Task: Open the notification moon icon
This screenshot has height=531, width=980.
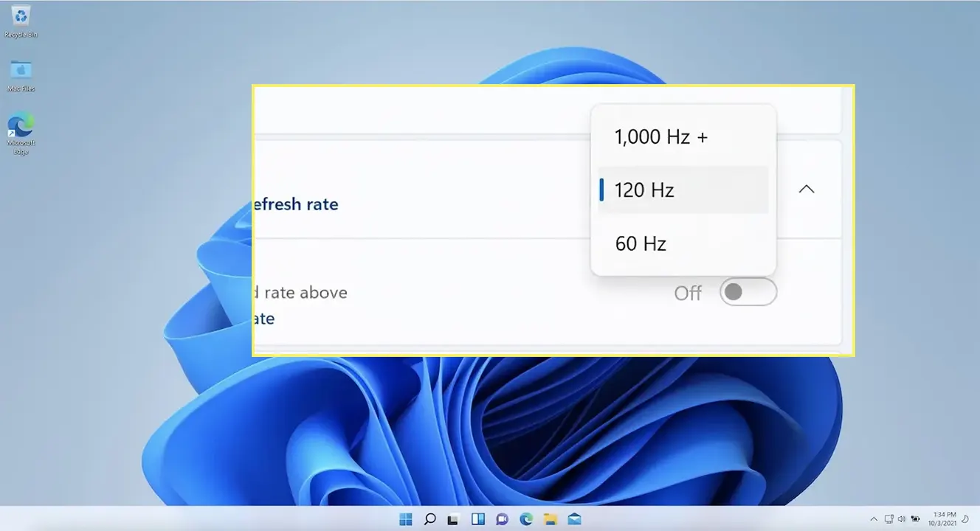Action: [x=965, y=518]
